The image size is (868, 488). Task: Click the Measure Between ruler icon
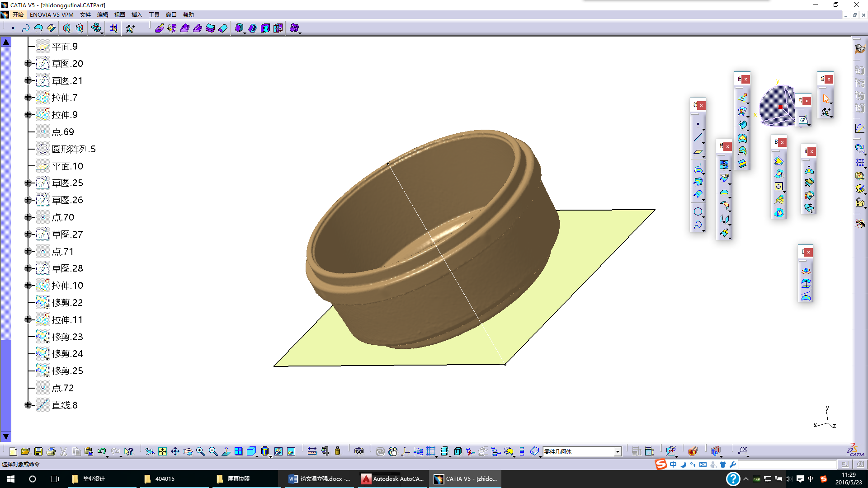point(312,451)
